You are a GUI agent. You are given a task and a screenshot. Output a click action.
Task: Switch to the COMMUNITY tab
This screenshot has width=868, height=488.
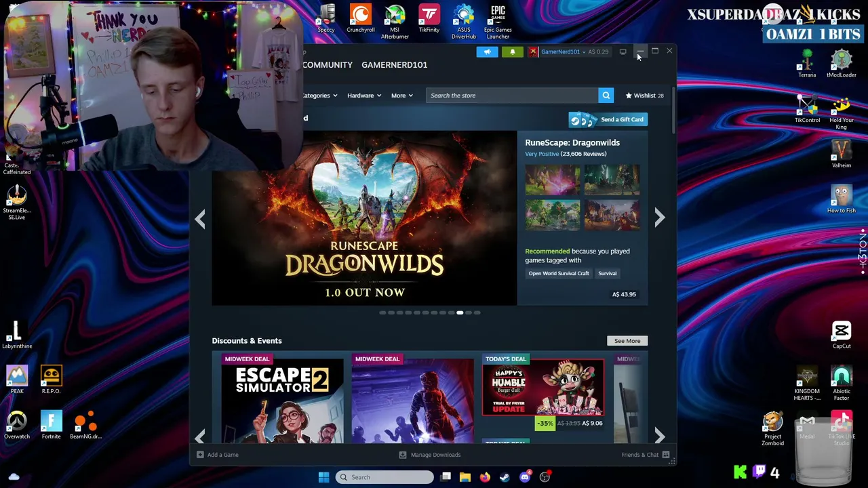pyautogui.click(x=328, y=65)
